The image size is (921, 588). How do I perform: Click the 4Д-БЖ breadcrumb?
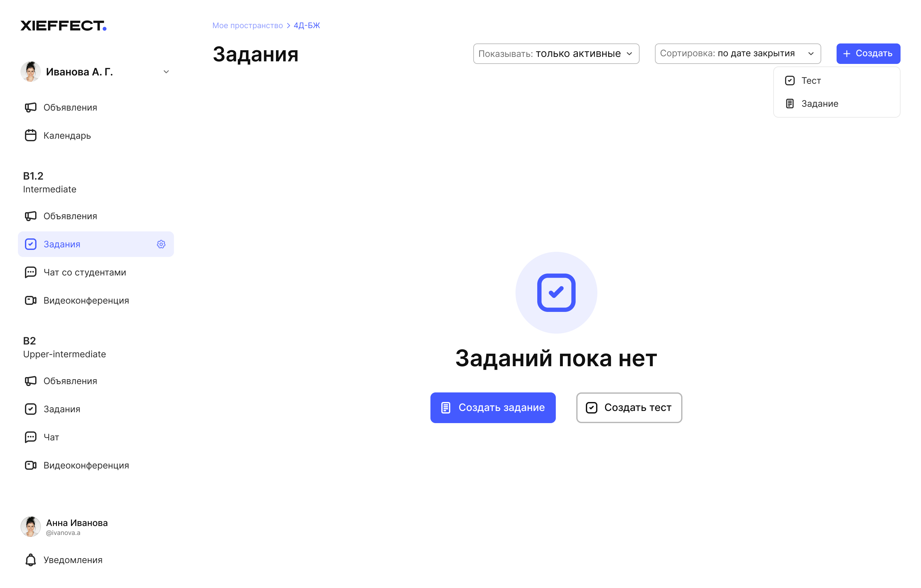pos(307,25)
